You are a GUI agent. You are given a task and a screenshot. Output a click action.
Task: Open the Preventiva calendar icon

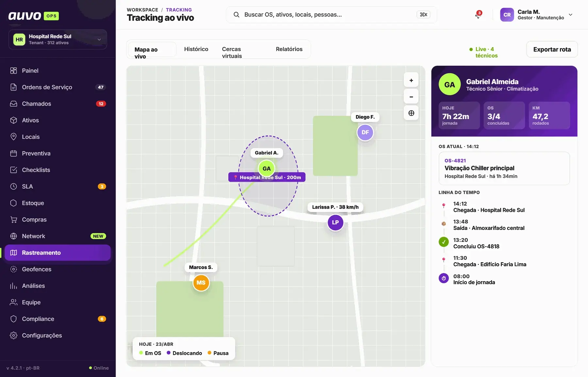coord(13,153)
